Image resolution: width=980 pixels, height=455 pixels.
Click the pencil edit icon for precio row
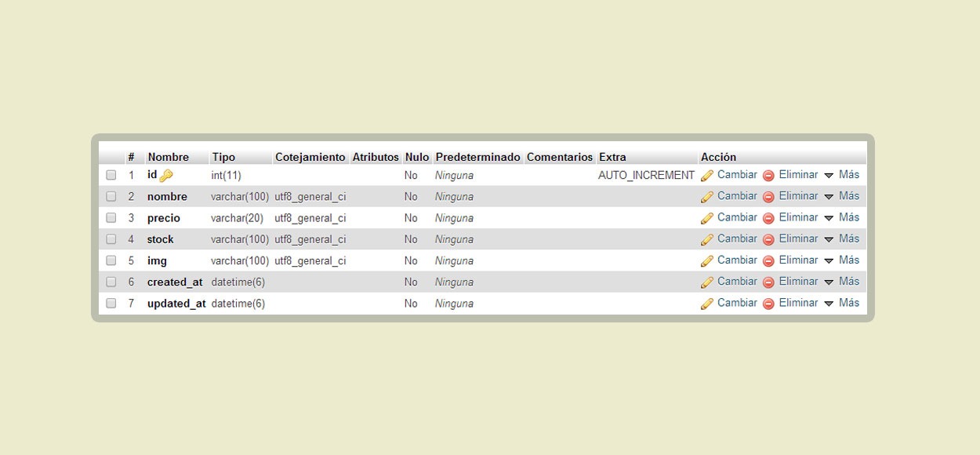[x=707, y=218]
